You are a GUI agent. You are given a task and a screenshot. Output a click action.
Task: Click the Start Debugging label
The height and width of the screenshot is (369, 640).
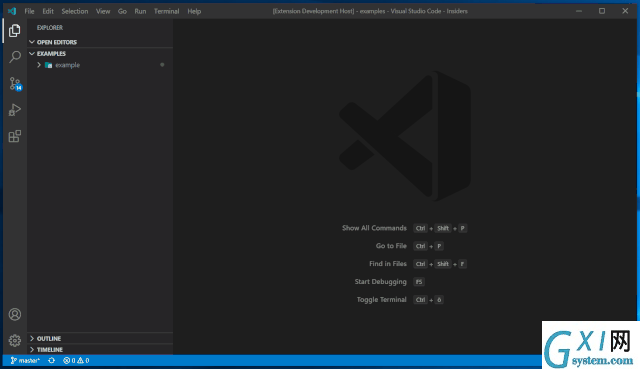(x=380, y=282)
